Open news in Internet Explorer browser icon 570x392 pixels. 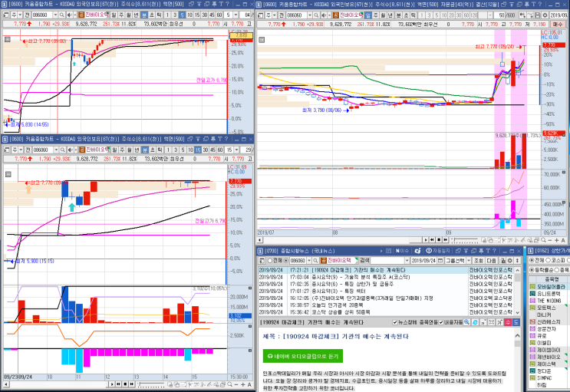click(x=475, y=322)
